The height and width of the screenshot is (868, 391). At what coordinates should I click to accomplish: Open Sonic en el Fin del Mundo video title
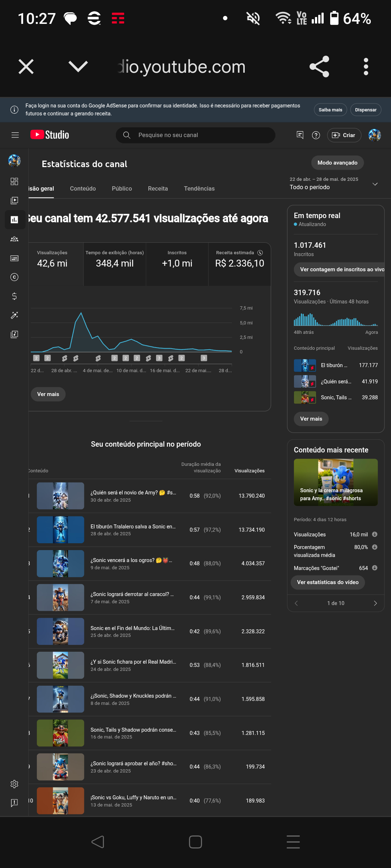(133, 628)
